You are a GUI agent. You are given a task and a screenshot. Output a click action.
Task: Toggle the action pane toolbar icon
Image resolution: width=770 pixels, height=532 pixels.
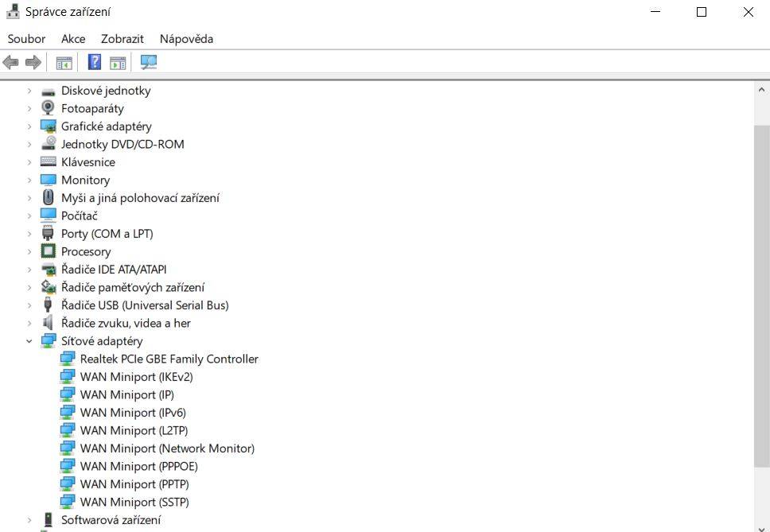[x=118, y=63]
